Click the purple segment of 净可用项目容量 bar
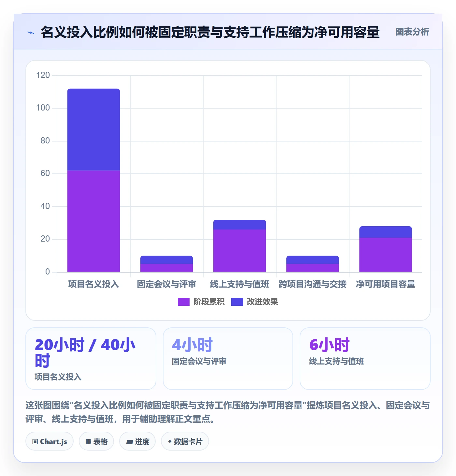Image resolution: width=456 pixels, height=476 pixels. (x=386, y=255)
